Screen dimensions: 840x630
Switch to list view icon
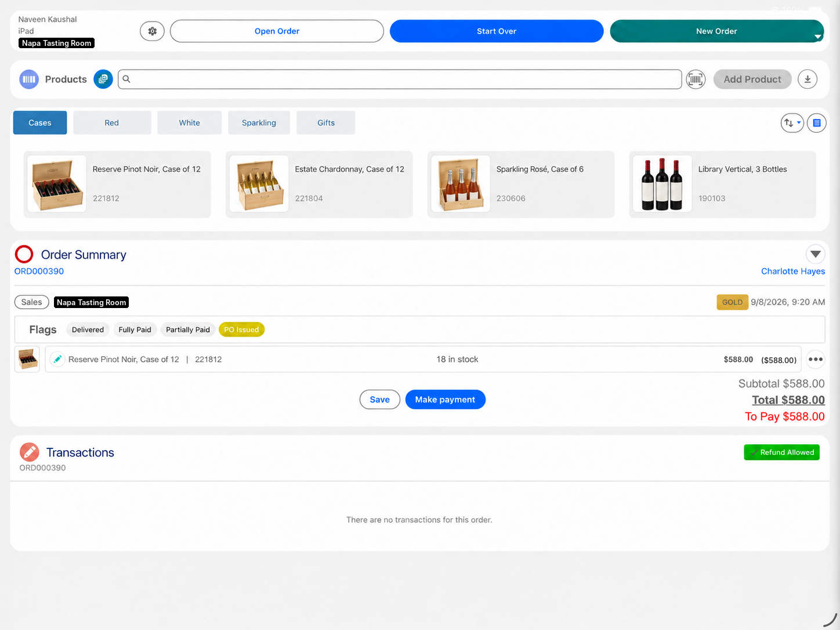pos(817,123)
